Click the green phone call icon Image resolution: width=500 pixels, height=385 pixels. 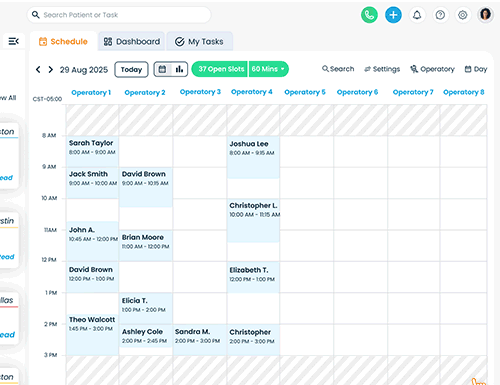tap(369, 15)
